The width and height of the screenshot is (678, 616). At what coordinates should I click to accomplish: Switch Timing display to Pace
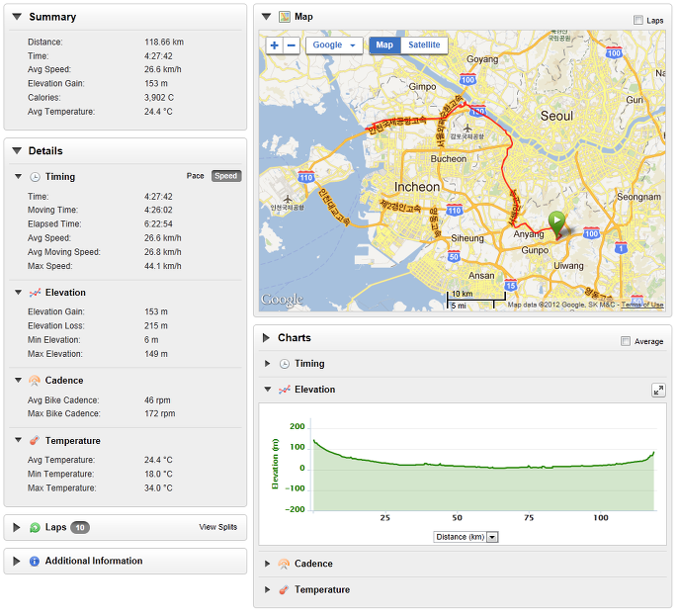tap(195, 176)
